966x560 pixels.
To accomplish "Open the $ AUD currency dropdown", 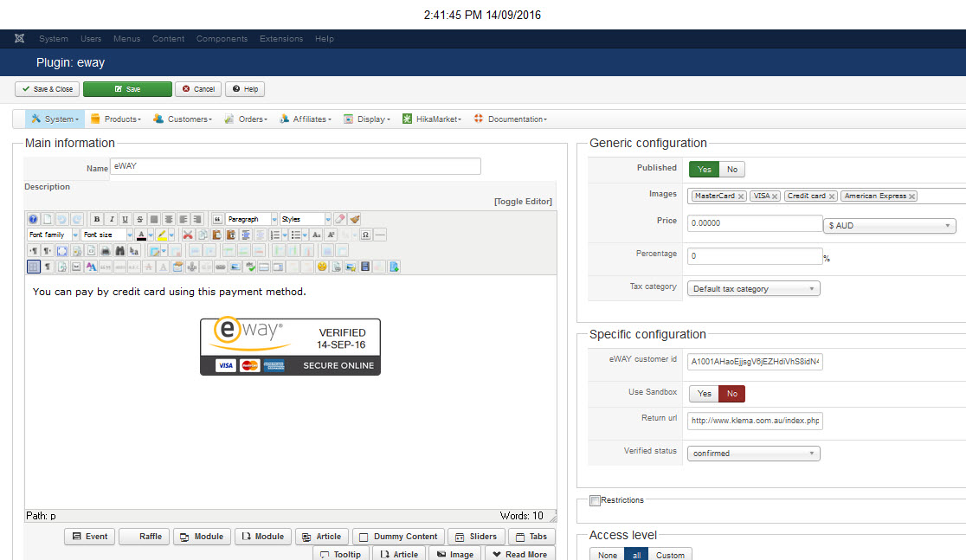I will point(890,226).
